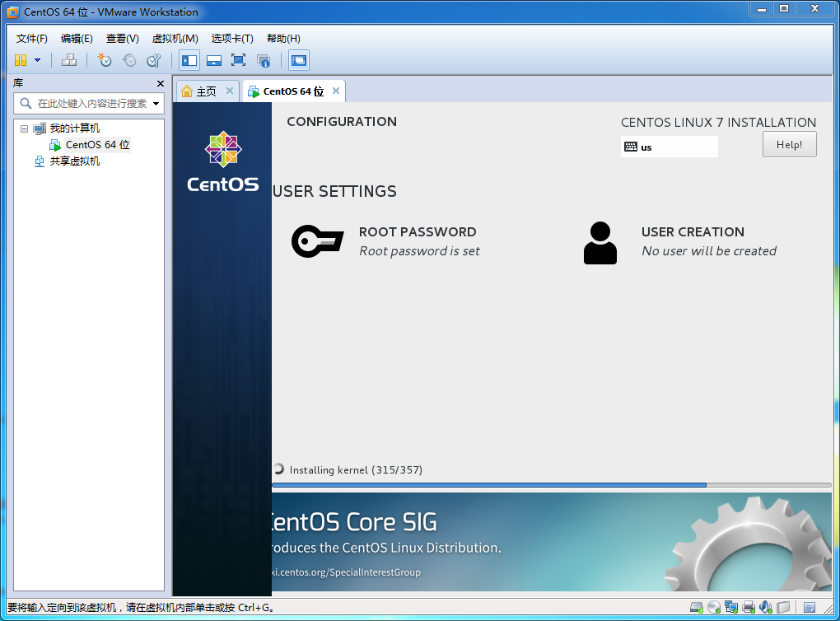Open the snapshot manager icon
The image size is (840, 621).
(154, 60)
